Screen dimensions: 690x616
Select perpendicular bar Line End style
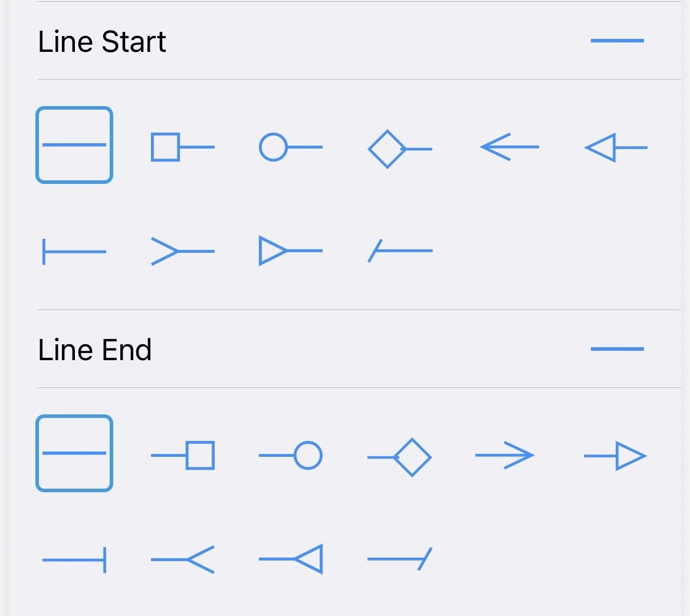[74, 560]
